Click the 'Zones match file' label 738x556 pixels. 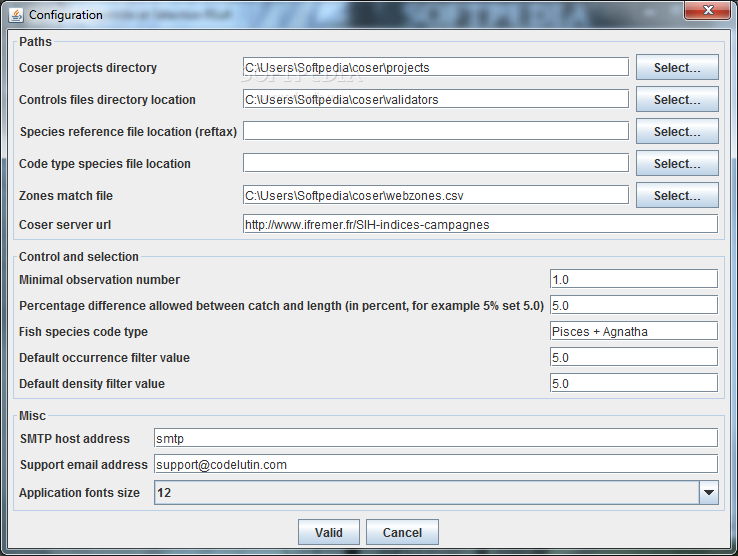(x=66, y=196)
